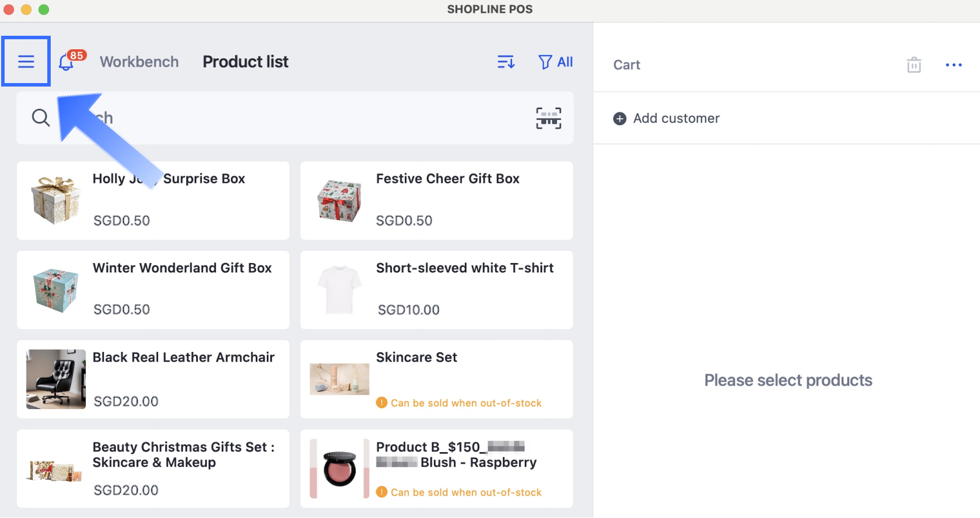Add Festive Cheer Gift Box to cart
Screen dimensions: 980x518
coord(436,200)
